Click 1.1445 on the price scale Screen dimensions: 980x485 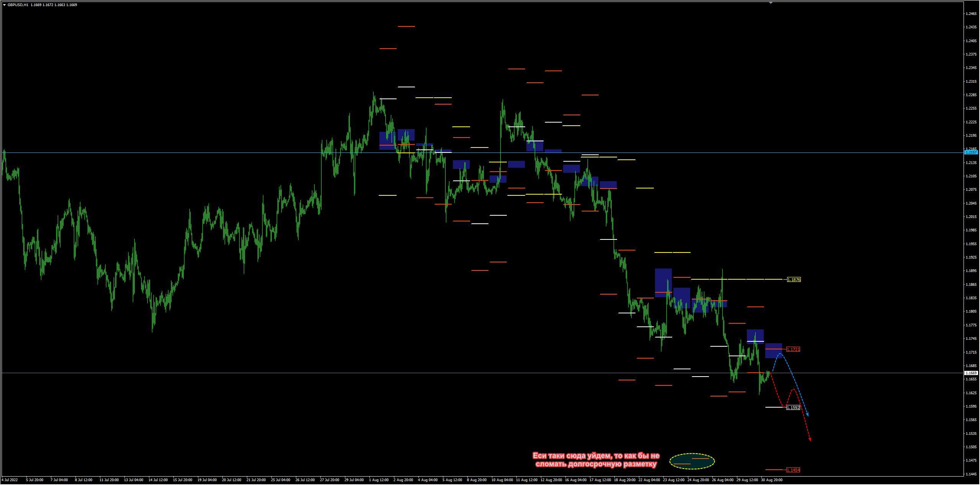pyautogui.click(x=971, y=474)
